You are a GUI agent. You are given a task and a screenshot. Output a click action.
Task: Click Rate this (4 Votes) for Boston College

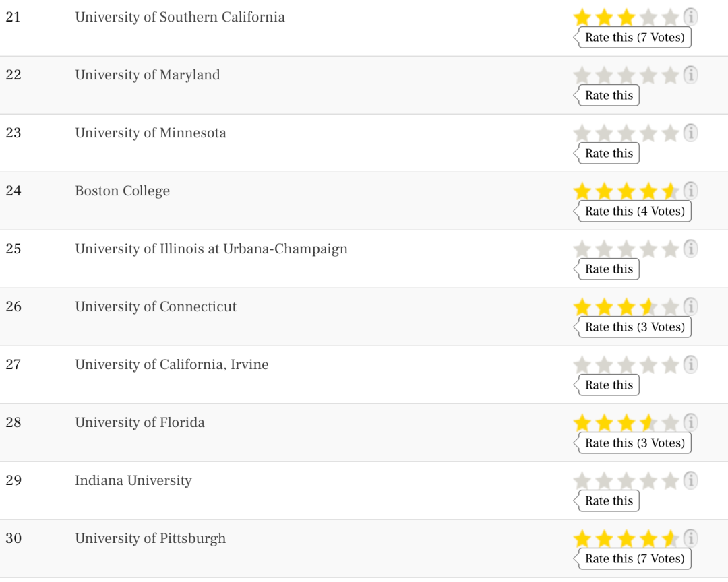[634, 212]
